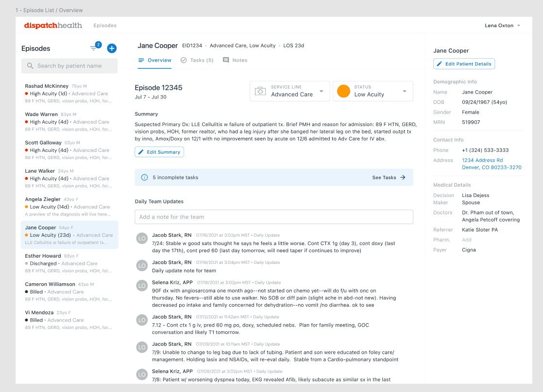The height and width of the screenshot is (392, 543).
Task: Click the pencil icon in Edit Summary
Action: [141, 152]
